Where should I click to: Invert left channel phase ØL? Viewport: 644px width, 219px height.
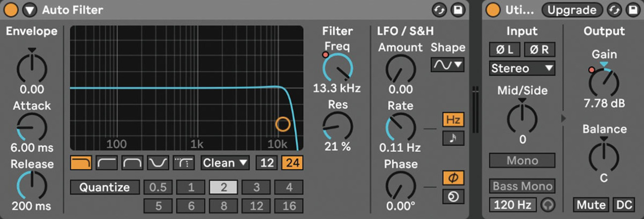click(504, 50)
